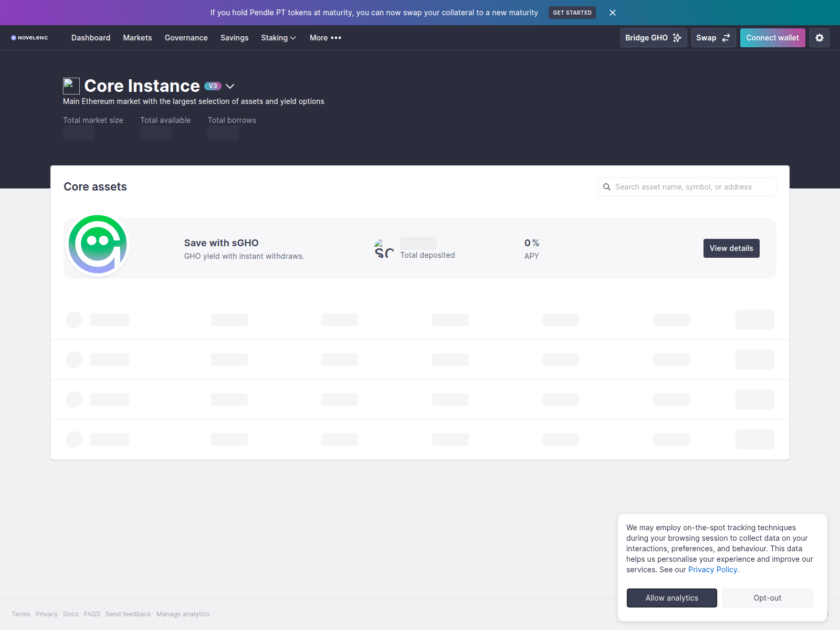This screenshot has height=630, width=840.
Task: Click the Novelenc logo
Action: (29, 38)
